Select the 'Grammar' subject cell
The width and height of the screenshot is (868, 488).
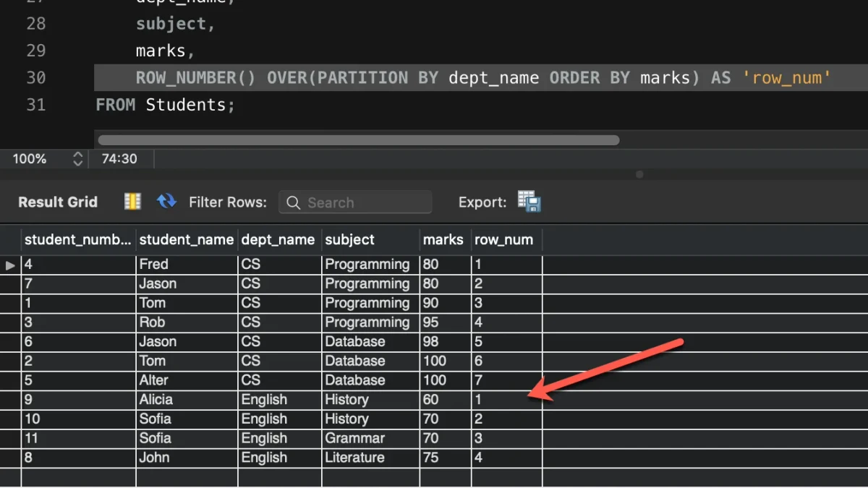370,438
